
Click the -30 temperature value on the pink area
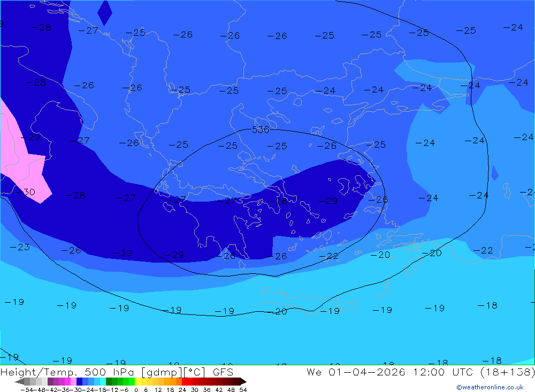(x=26, y=192)
